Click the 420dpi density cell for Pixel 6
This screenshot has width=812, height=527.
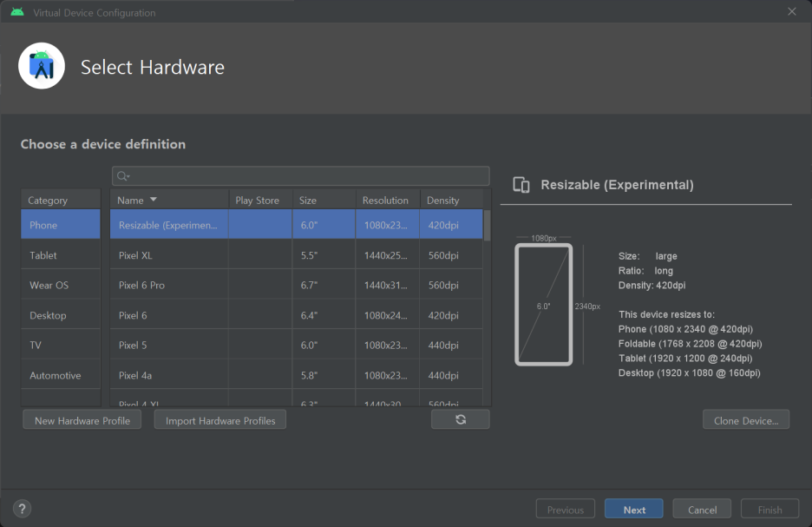click(x=452, y=315)
